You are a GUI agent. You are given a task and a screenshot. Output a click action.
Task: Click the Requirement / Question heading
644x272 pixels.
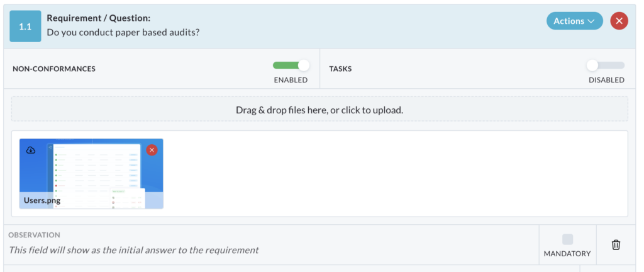click(99, 18)
